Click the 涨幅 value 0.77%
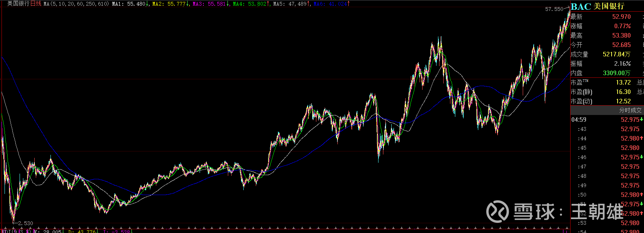644x233 pixels. coord(623,26)
